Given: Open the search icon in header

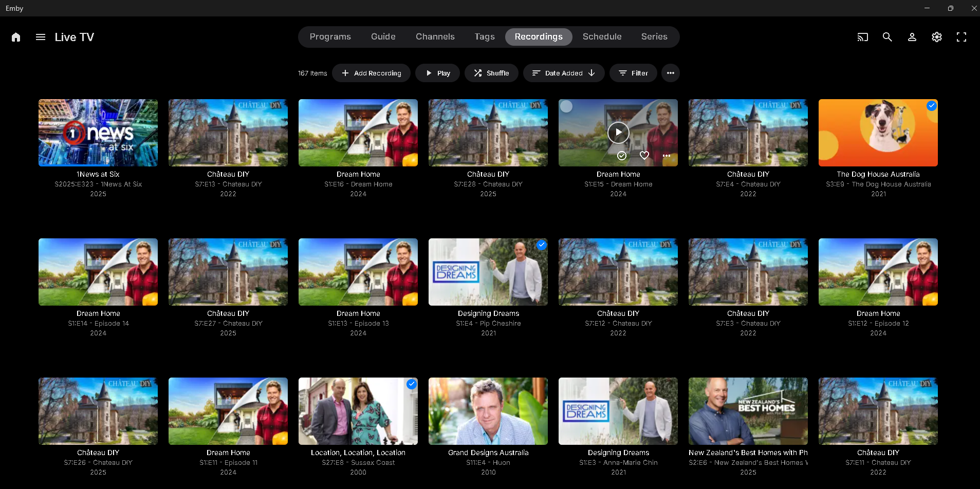Looking at the screenshot, I should [887, 37].
